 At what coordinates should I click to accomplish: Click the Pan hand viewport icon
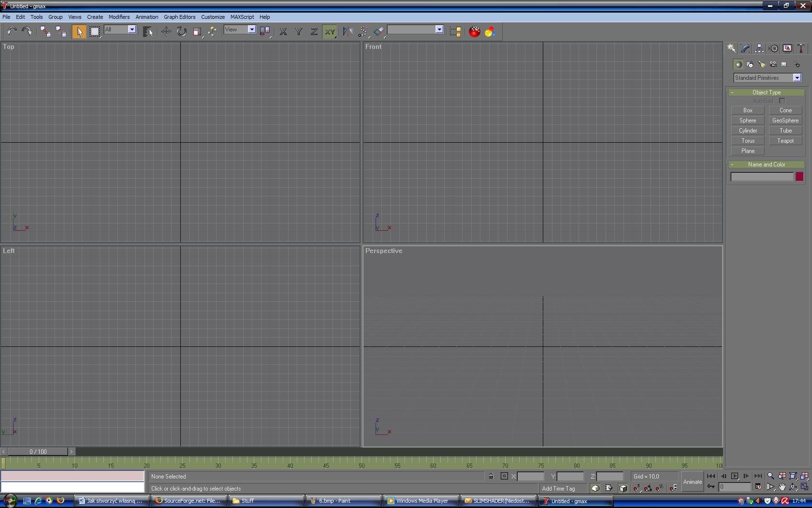782,487
